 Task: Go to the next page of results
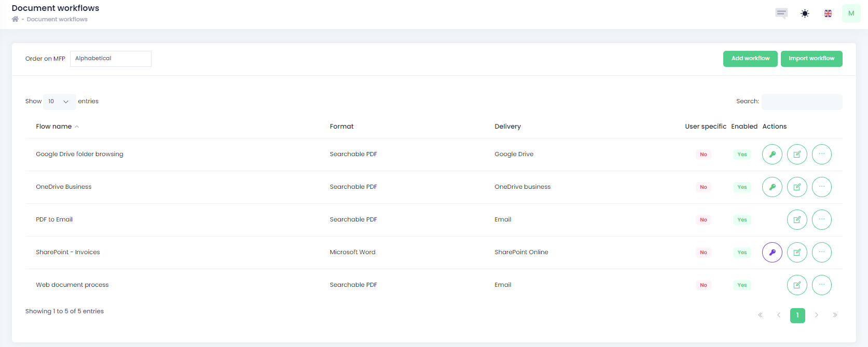[x=816, y=315]
